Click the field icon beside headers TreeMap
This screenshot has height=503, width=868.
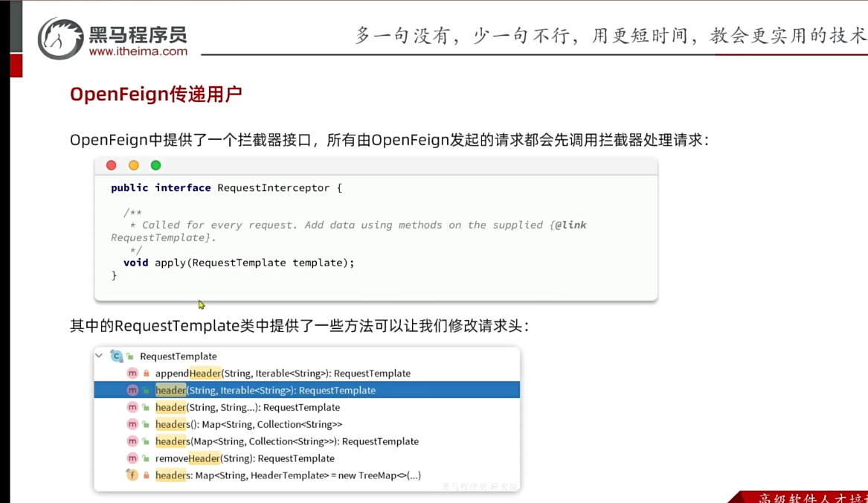point(132,475)
